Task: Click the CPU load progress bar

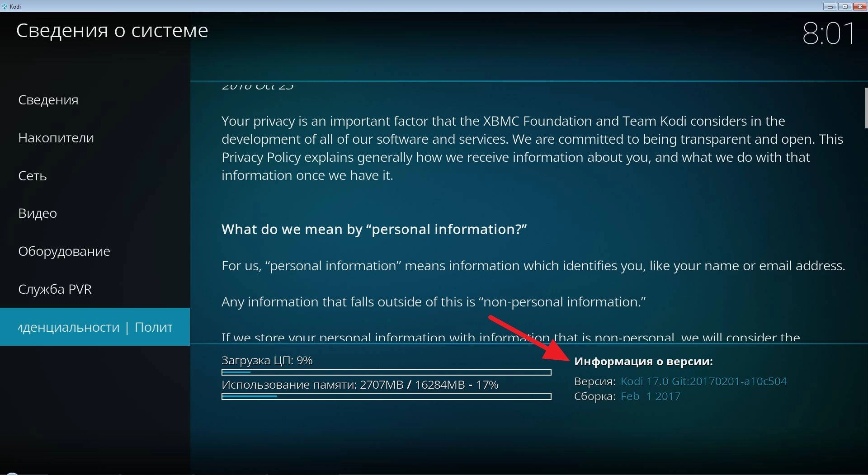Action: [x=387, y=372]
